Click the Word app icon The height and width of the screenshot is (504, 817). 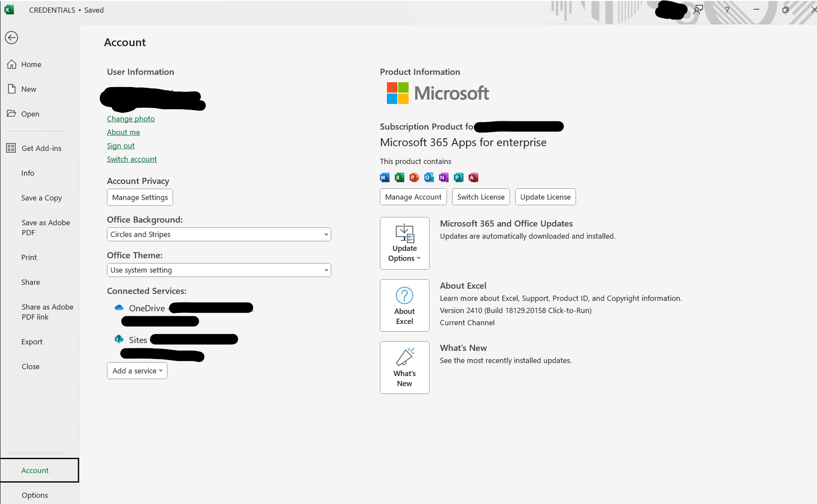coord(384,177)
